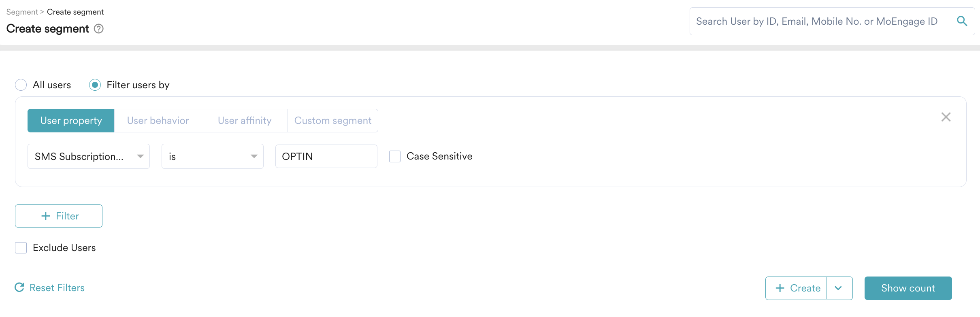Click the Reset Filters refresh icon

(x=19, y=287)
